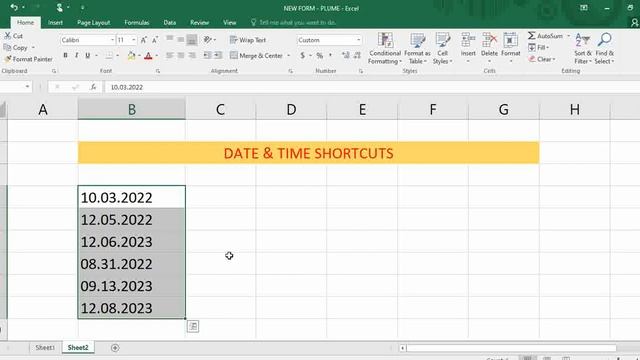The height and width of the screenshot is (360, 640).
Task: Click the Quick Analysis icon below the selection
Action: 193,327
